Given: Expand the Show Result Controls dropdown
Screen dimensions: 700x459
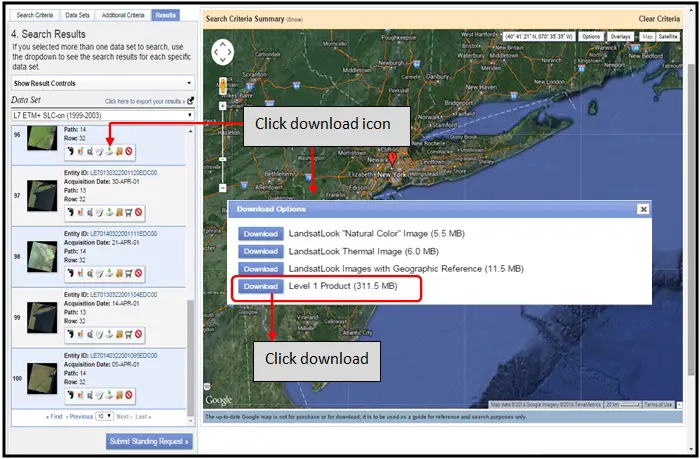Looking at the screenshot, I should (103, 83).
